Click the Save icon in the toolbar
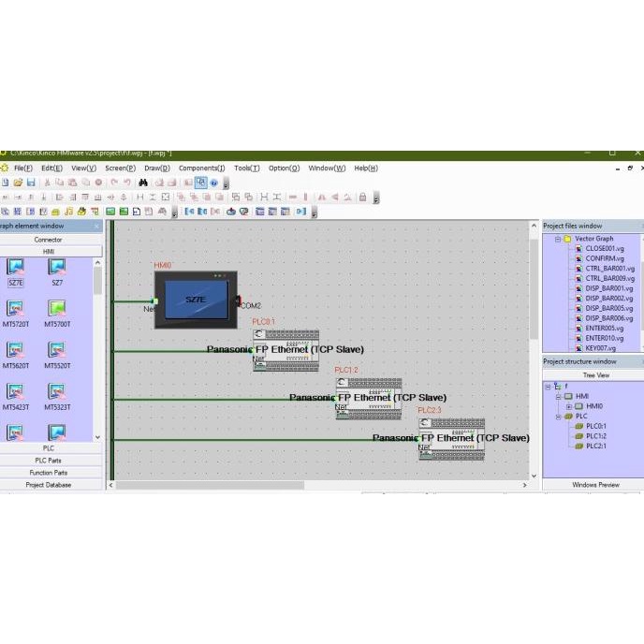 [31, 183]
